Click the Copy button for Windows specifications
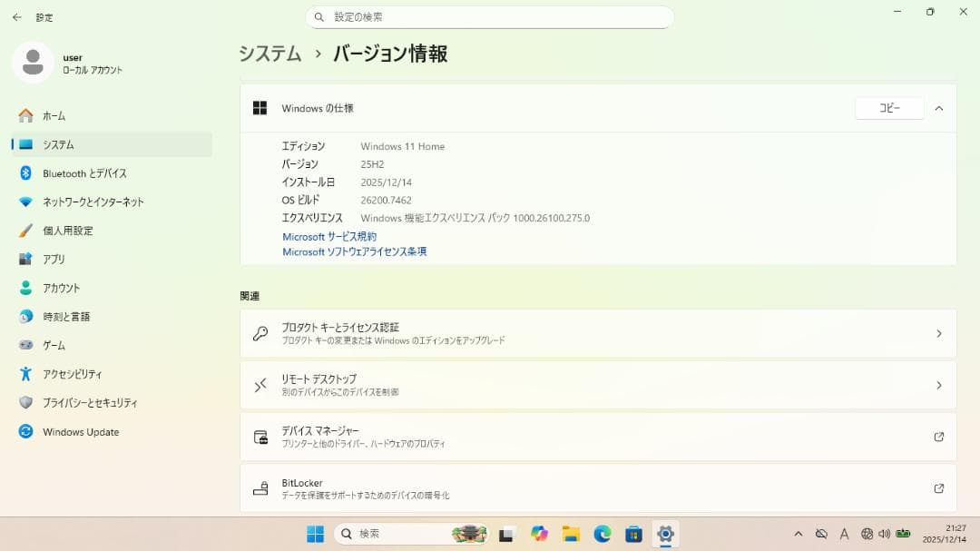980x551 pixels. (888, 108)
